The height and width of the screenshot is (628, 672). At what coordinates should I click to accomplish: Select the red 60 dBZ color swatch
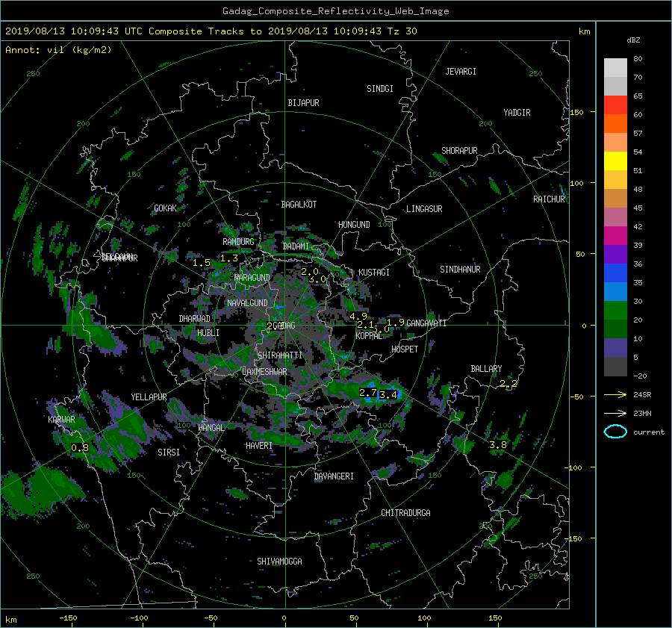[x=615, y=105]
